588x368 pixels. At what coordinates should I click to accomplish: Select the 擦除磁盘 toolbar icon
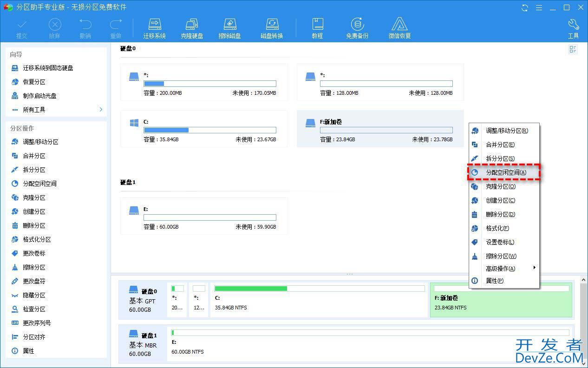click(x=229, y=28)
